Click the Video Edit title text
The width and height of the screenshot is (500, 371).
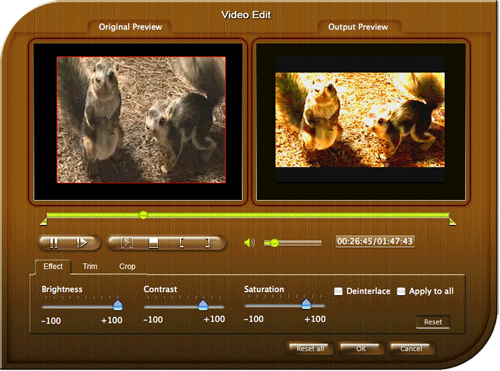click(246, 15)
